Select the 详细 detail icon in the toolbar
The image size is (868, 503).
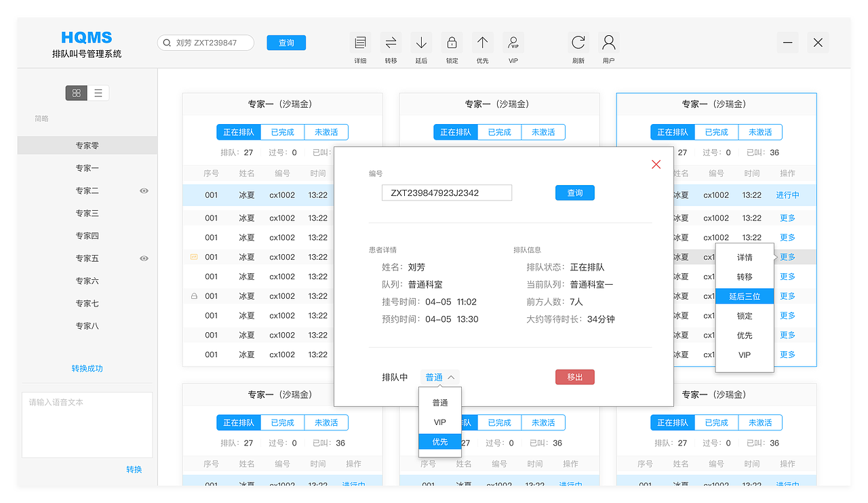tap(360, 42)
